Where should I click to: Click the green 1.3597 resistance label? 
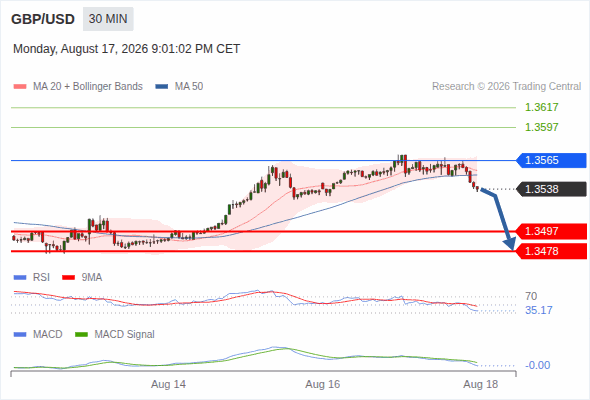pos(541,127)
